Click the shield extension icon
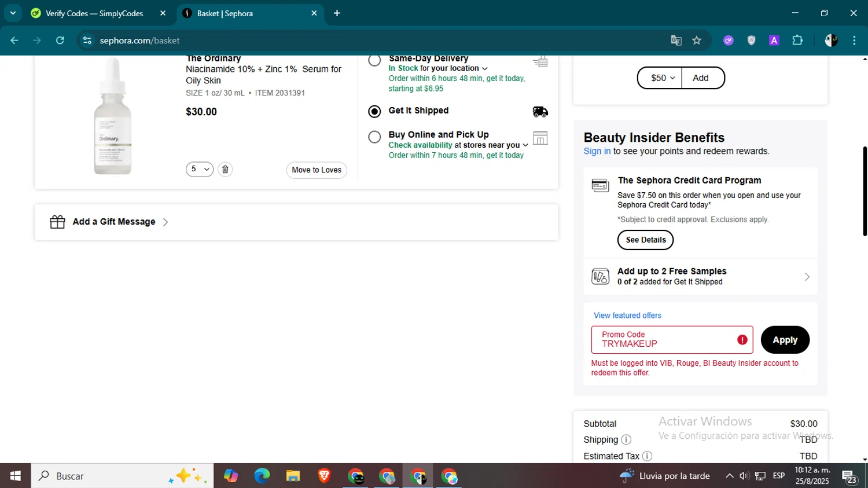Image resolution: width=868 pixels, height=488 pixels. coord(751,41)
